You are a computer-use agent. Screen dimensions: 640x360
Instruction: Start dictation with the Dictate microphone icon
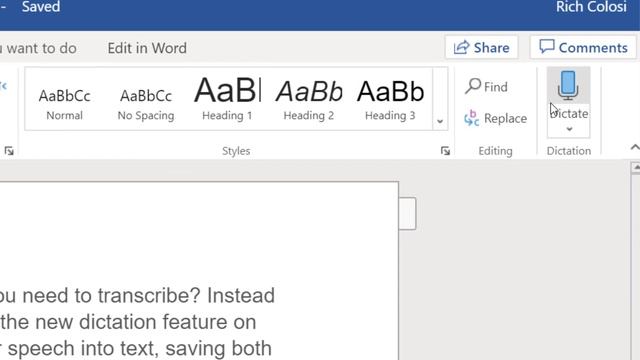pyautogui.click(x=568, y=85)
